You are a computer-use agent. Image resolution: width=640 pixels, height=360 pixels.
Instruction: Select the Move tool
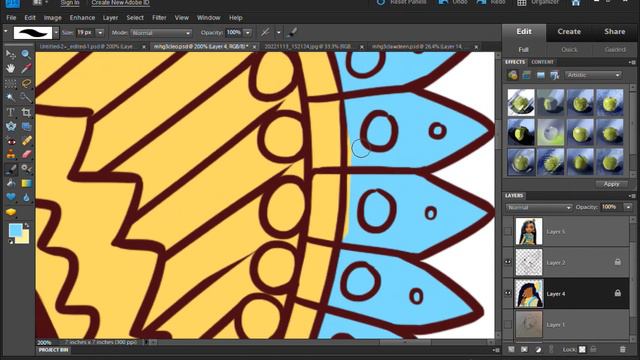tap(11, 54)
